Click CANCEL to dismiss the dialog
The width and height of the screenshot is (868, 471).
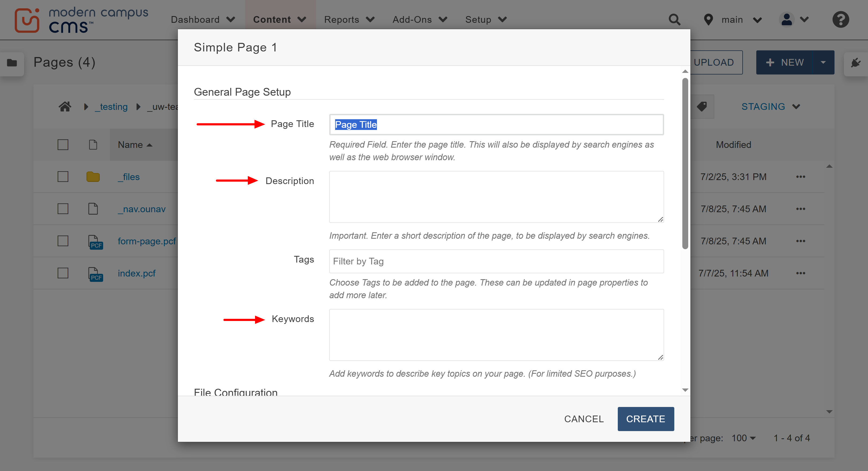(x=583, y=419)
